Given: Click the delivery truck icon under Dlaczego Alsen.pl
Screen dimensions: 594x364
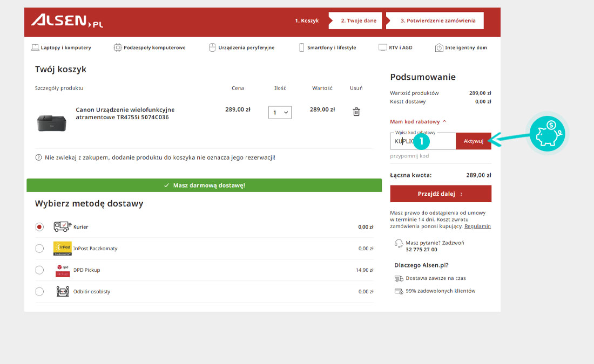Looking at the screenshot, I should (x=399, y=278).
